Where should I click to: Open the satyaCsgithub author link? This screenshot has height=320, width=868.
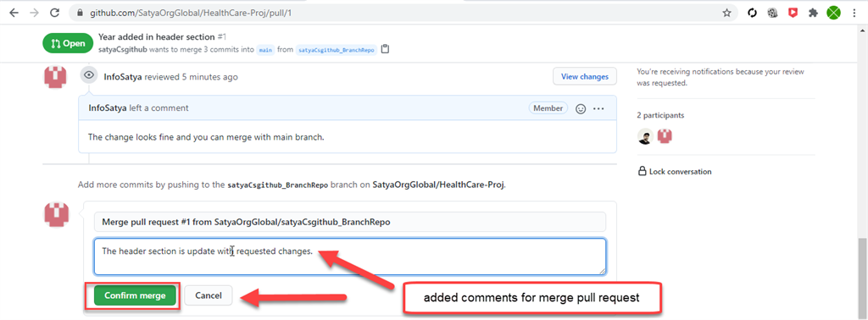coord(122,49)
